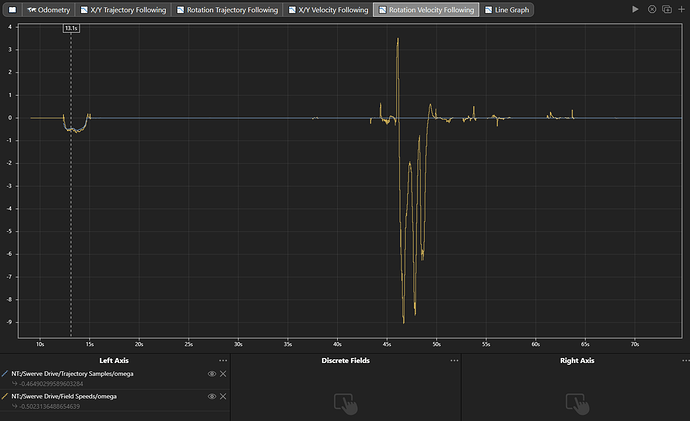Screen dimensions: 690x421
Task: Click the Left Axis header
Action: coord(114,360)
